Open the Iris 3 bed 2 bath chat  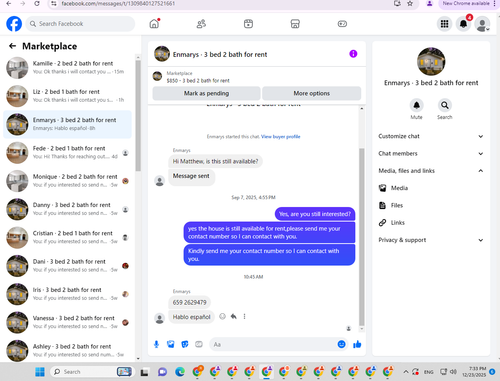click(x=68, y=294)
